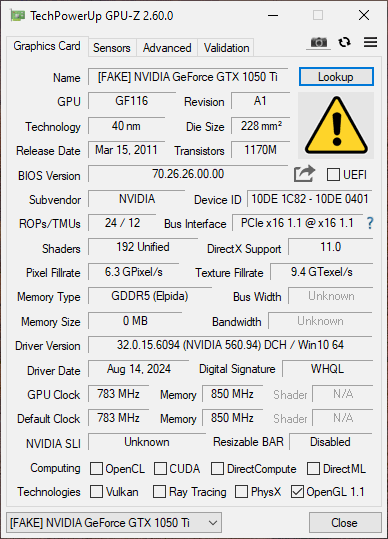Tick the CUDA checkbox
The width and height of the screenshot is (388, 539).
coord(160,469)
